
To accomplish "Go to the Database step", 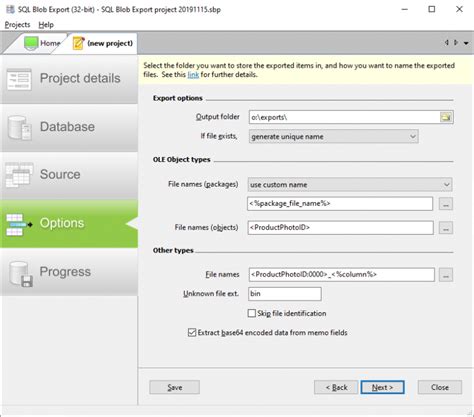I will point(69,128).
